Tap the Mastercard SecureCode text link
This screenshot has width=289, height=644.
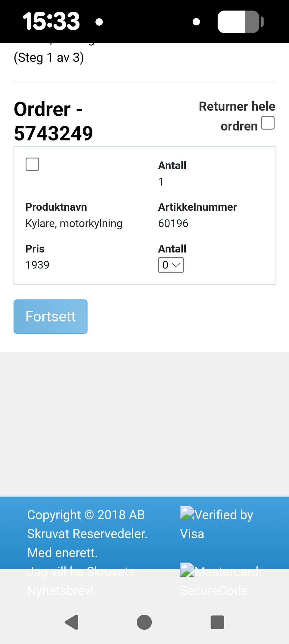point(221,581)
